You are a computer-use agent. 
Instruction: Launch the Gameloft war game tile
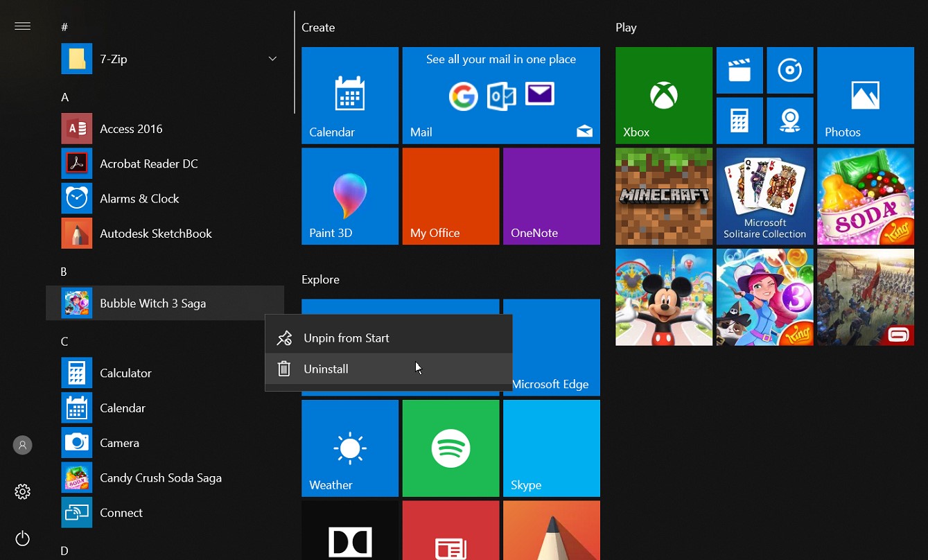coord(866,297)
